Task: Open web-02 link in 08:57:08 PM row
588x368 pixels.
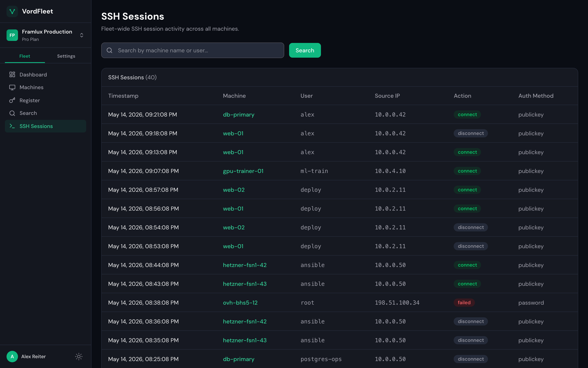Action: tap(234, 190)
